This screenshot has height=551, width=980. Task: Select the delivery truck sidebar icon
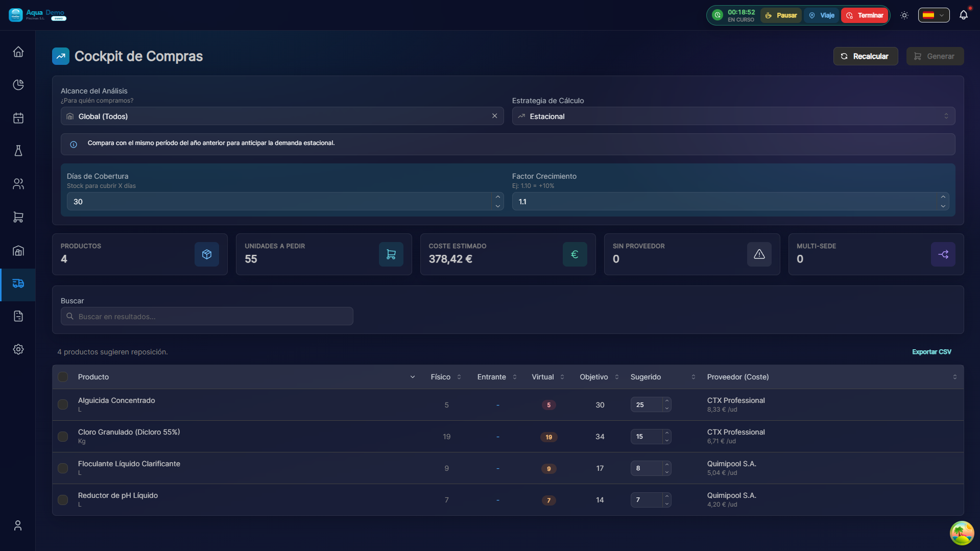tap(18, 283)
